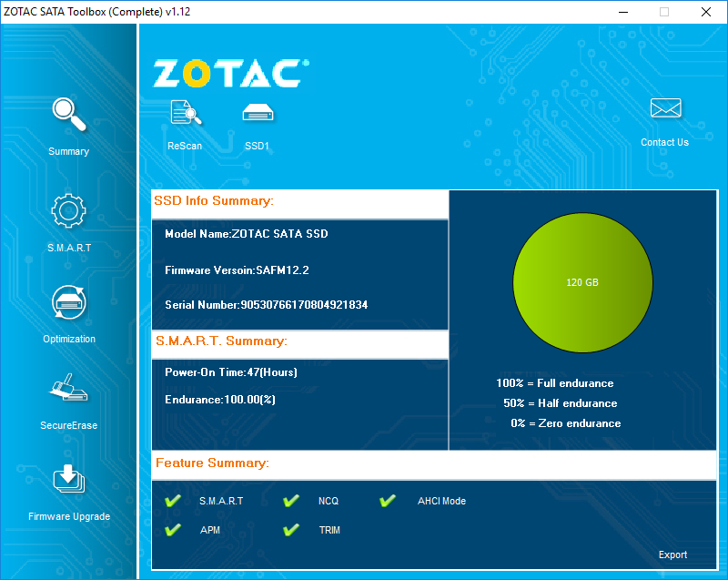Click the Firmware Upgrade sidebar label

coord(69,516)
